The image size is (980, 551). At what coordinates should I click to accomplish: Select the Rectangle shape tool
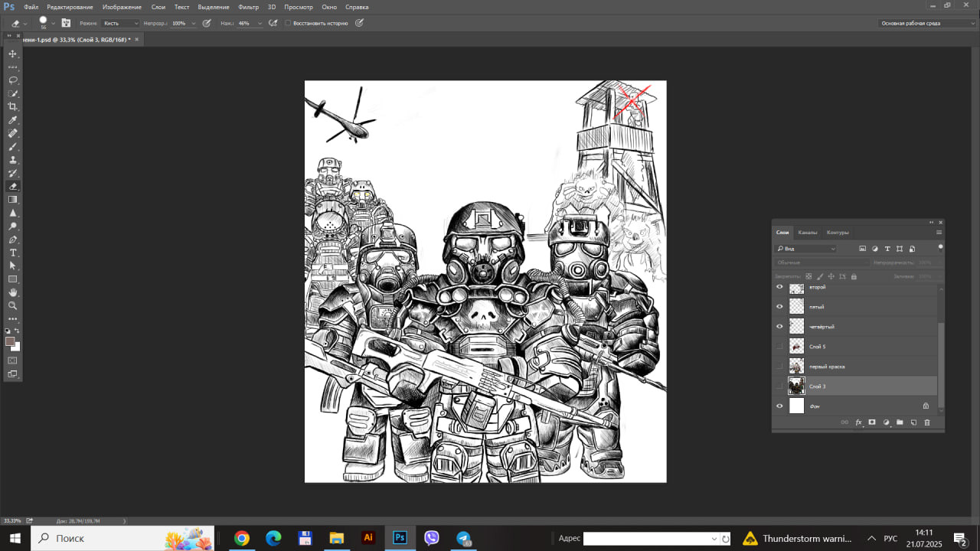13,279
